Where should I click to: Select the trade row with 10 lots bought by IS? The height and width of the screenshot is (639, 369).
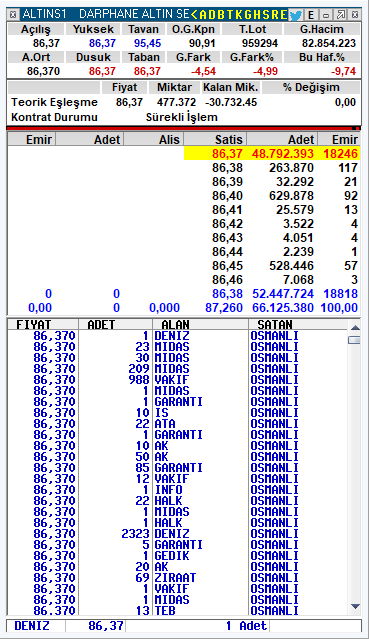pos(178,413)
